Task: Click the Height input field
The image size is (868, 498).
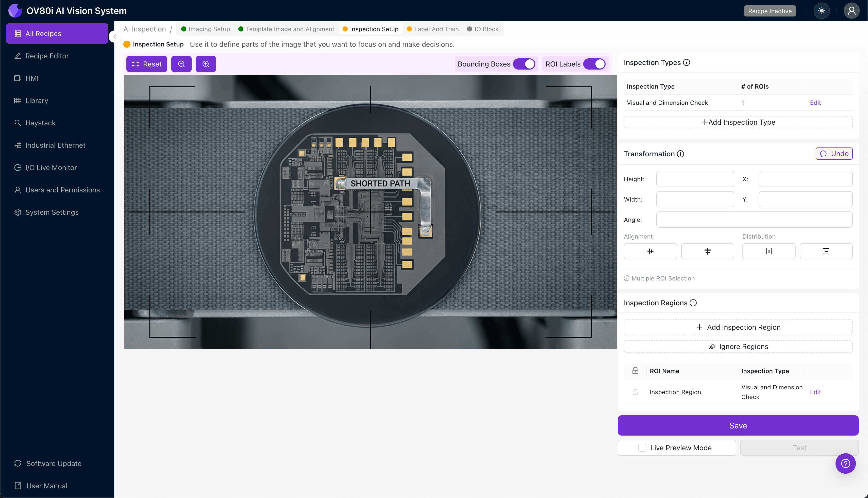Action: tap(695, 179)
